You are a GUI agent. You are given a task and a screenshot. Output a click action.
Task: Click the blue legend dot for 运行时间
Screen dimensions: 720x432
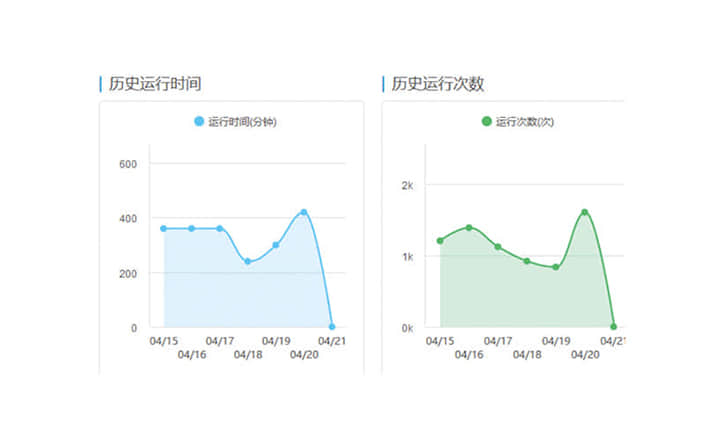pyautogui.click(x=199, y=121)
